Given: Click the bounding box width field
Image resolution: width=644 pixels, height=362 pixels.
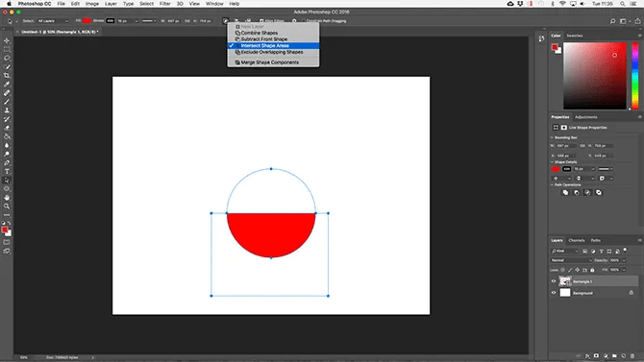Looking at the screenshot, I should (x=565, y=146).
